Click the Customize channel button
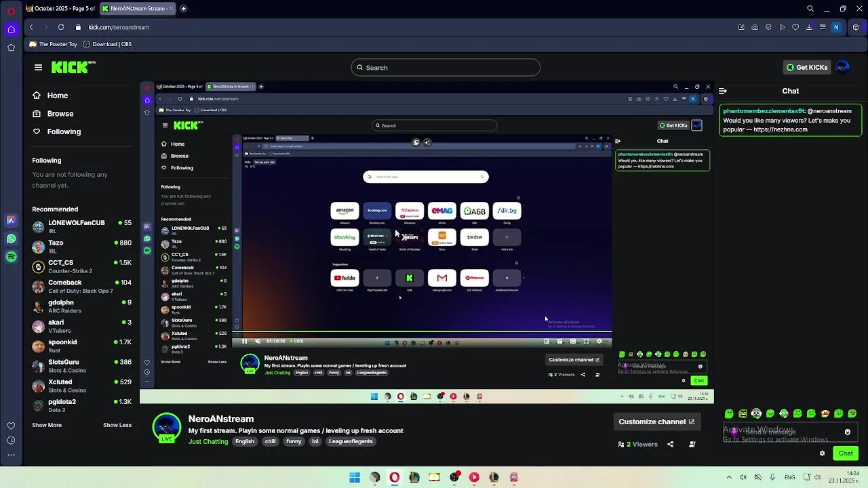The height and width of the screenshot is (488, 868). (x=656, y=422)
